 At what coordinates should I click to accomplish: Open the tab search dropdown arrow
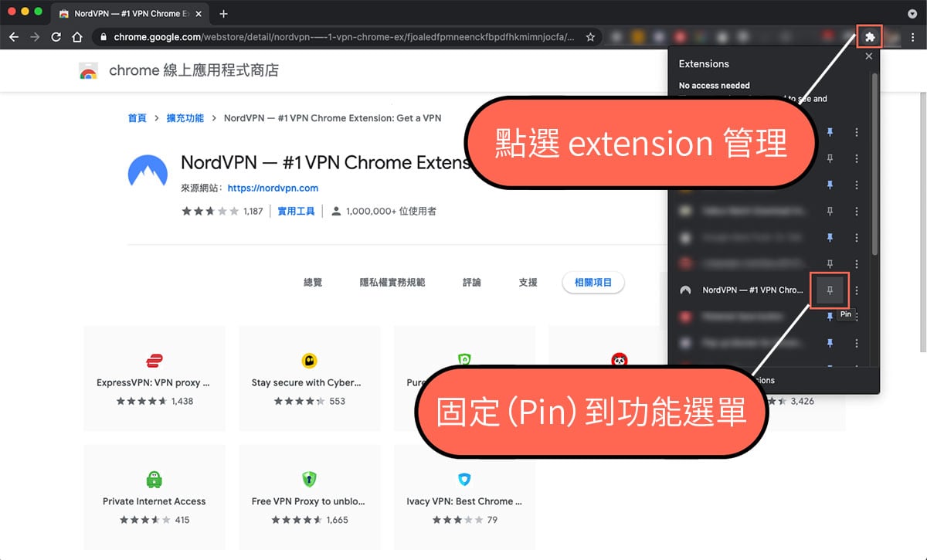(x=912, y=14)
